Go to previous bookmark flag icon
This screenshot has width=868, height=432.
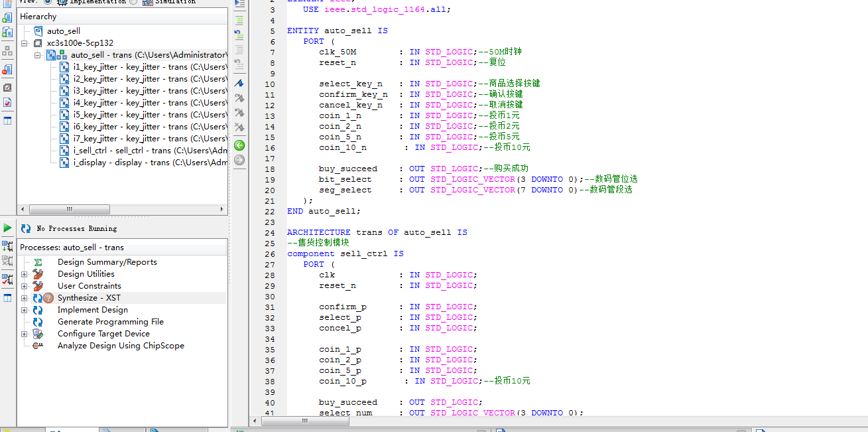pos(239,112)
